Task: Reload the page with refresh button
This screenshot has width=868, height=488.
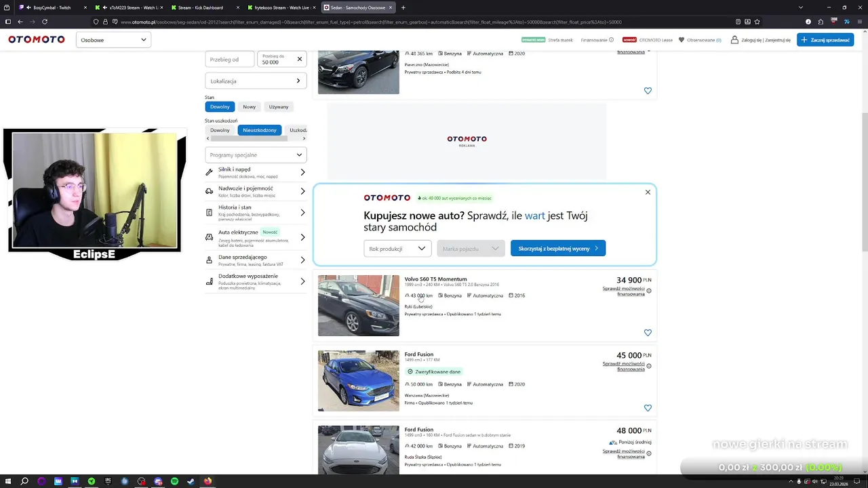Action: coord(45,22)
